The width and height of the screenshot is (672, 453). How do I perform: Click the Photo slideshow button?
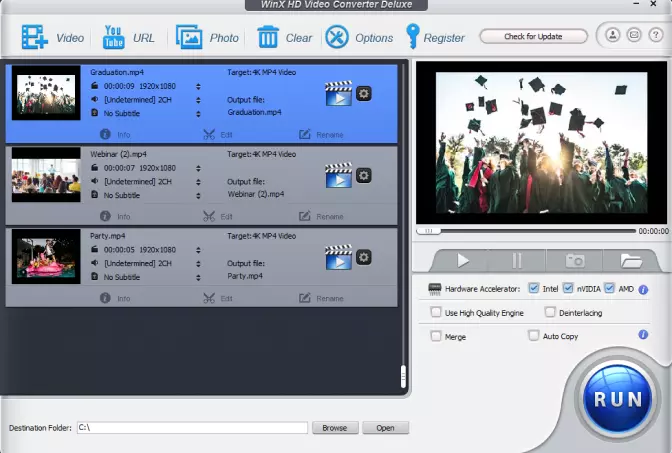[x=207, y=38]
